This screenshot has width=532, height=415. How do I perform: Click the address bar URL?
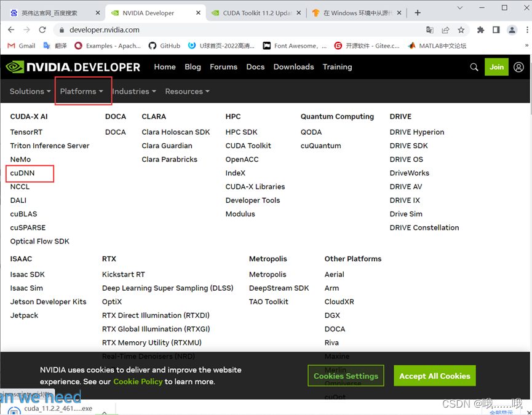click(105, 30)
